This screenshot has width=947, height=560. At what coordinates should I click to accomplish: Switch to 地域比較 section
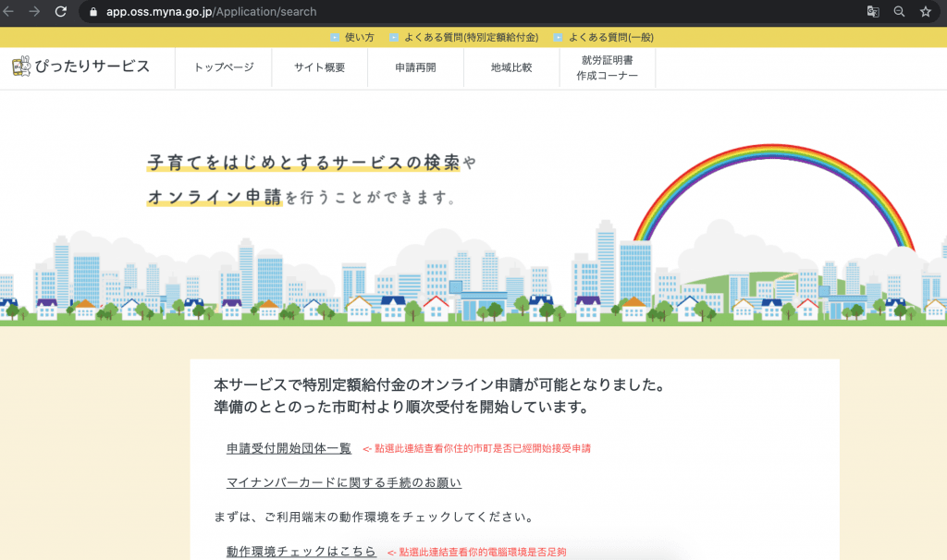[510, 67]
